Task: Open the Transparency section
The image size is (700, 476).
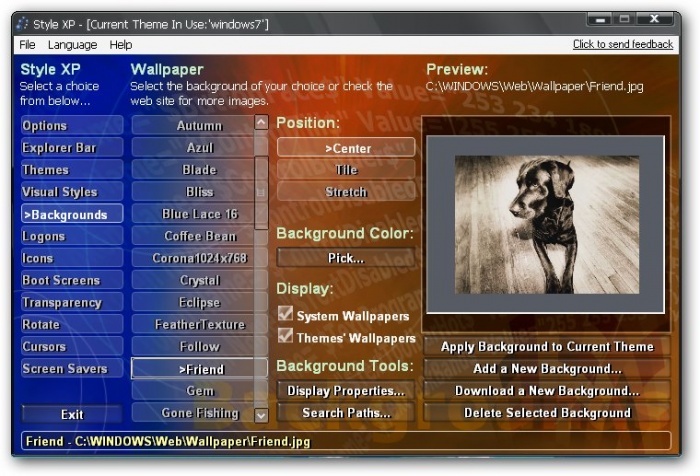Action: point(71,302)
